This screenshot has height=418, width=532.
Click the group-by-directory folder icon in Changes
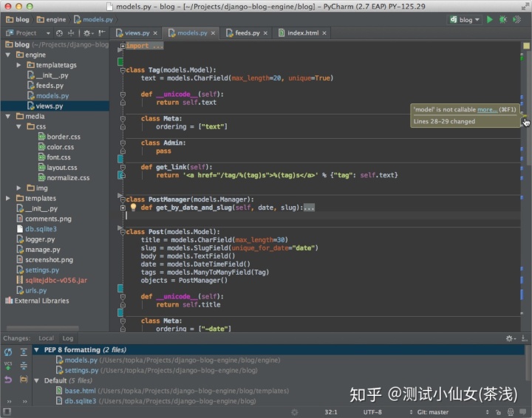coord(24,380)
